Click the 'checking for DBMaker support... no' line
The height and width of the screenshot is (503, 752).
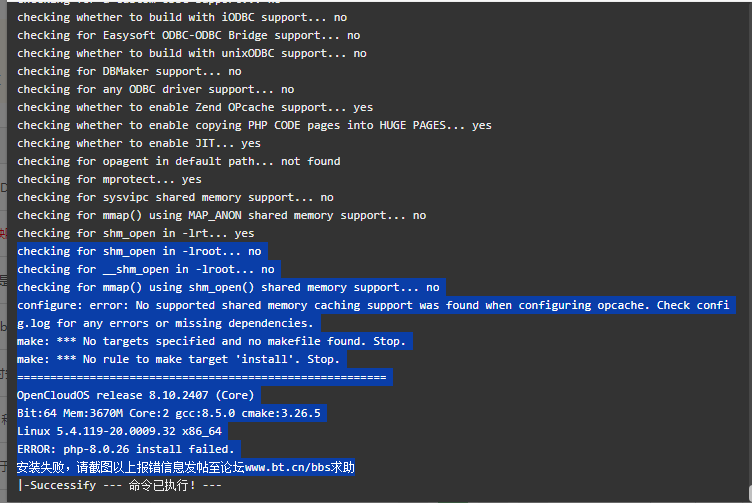[x=129, y=71]
